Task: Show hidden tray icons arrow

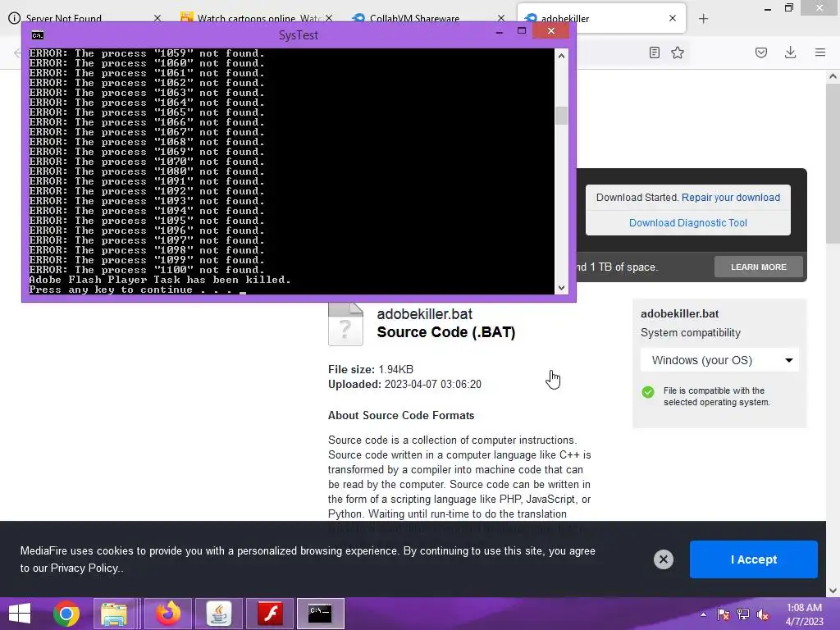Action: [703, 614]
